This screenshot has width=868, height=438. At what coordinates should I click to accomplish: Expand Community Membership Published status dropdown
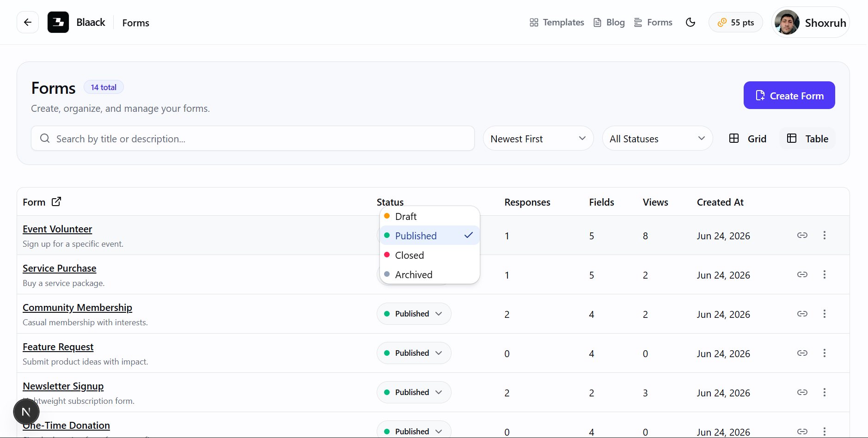[x=414, y=314]
